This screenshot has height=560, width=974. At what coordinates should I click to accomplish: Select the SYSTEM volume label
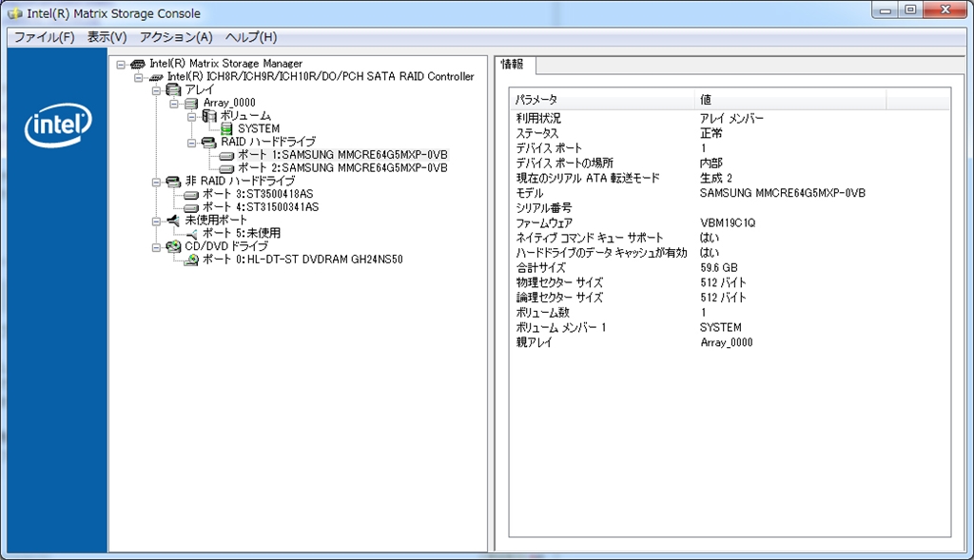coord(259,129)
